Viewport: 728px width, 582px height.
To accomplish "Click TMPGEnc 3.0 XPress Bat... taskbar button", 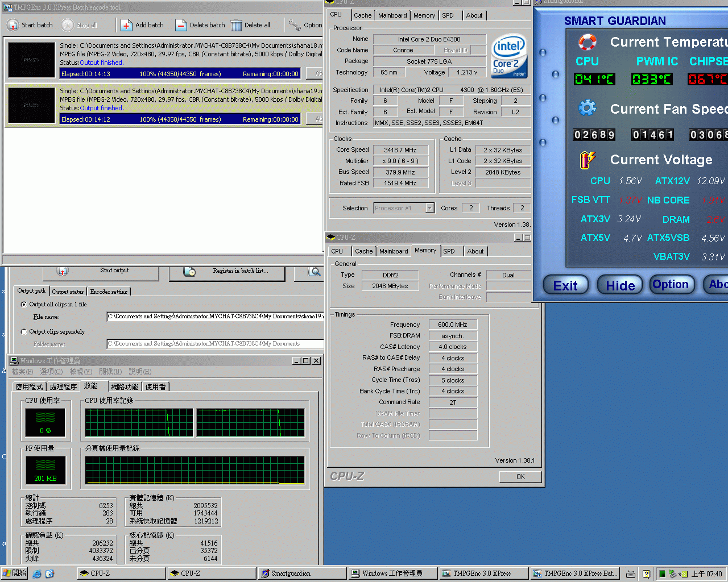I will [x=574, y=573].
